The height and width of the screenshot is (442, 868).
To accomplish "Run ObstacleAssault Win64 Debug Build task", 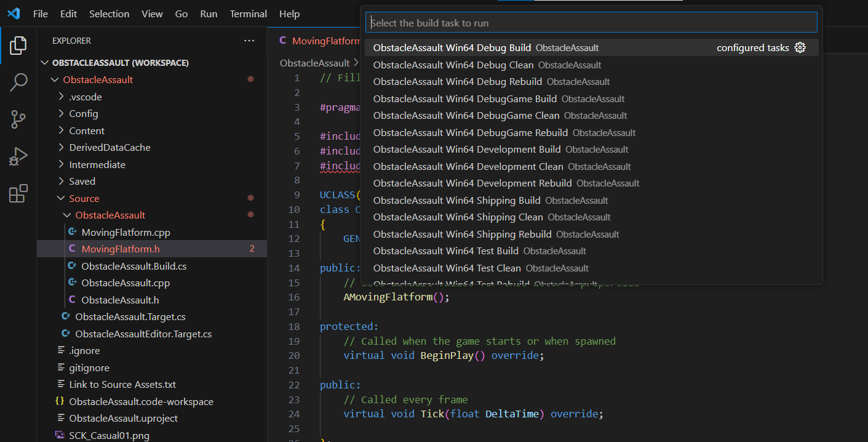I will (591, 47).
